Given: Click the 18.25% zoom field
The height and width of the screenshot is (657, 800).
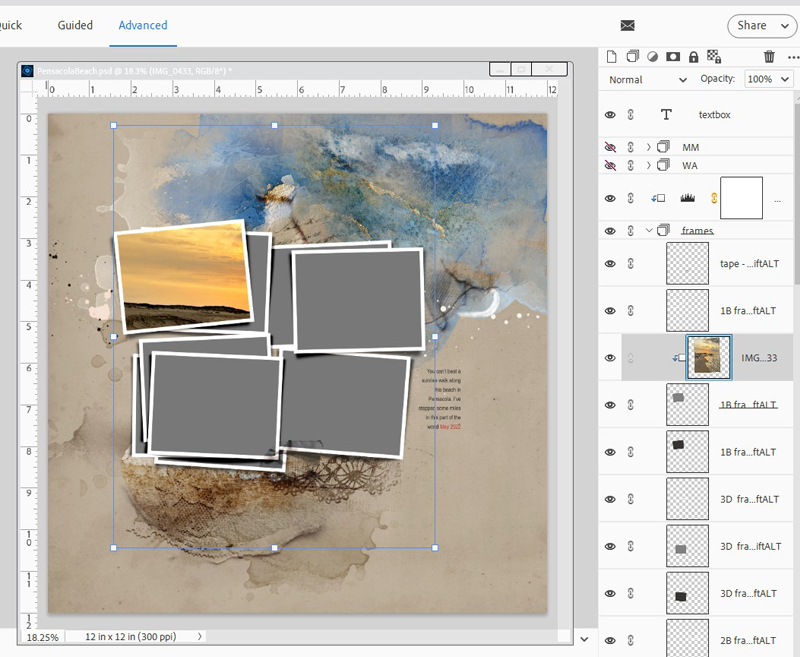Looking at the screenshot, I should (42, 637).
